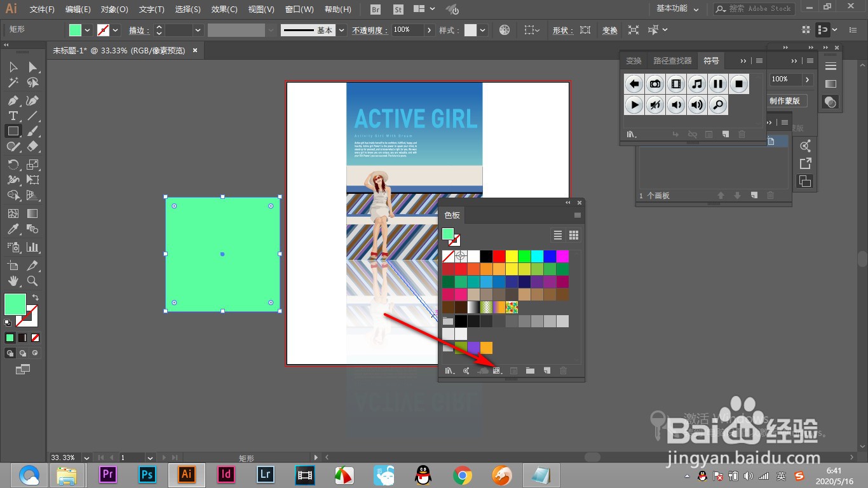Activate the Type (T) tool

coord(13,116)
